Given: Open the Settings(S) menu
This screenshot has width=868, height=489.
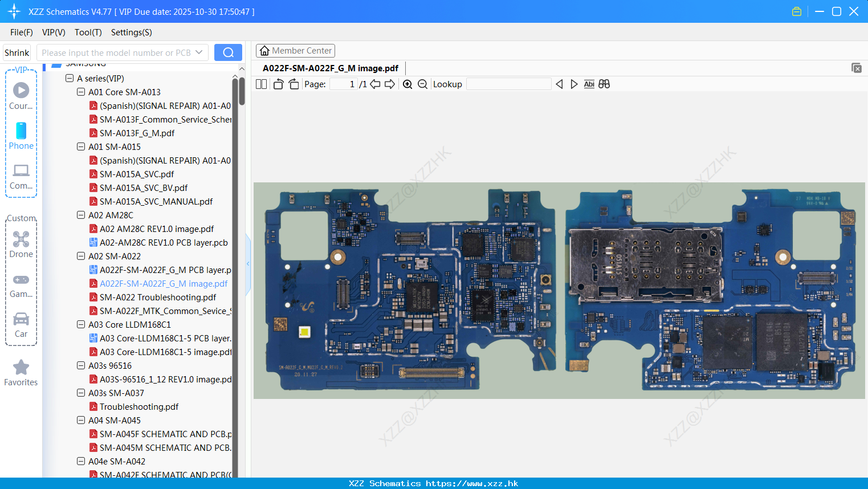Looking at the screenshot, I should pos(131,32).
